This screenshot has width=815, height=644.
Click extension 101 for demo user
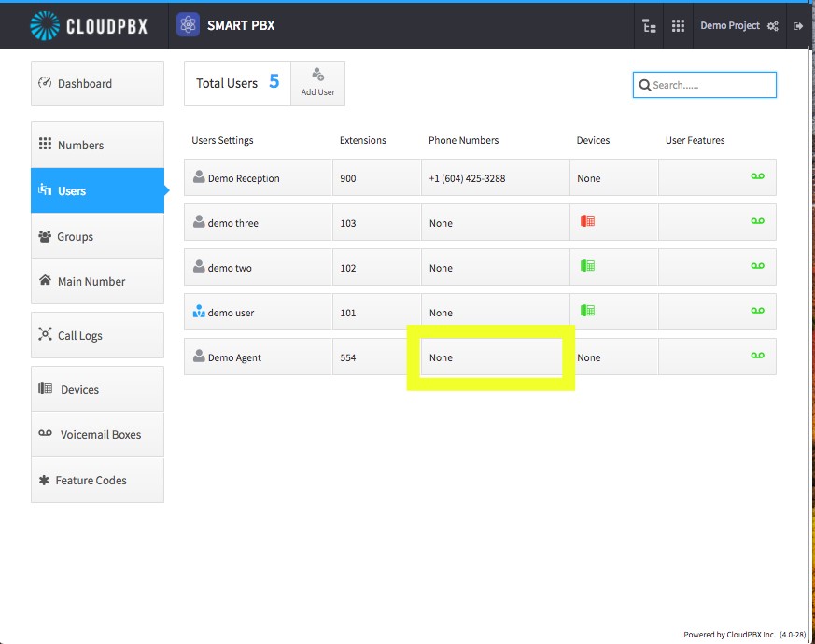[x=377, y=312]
